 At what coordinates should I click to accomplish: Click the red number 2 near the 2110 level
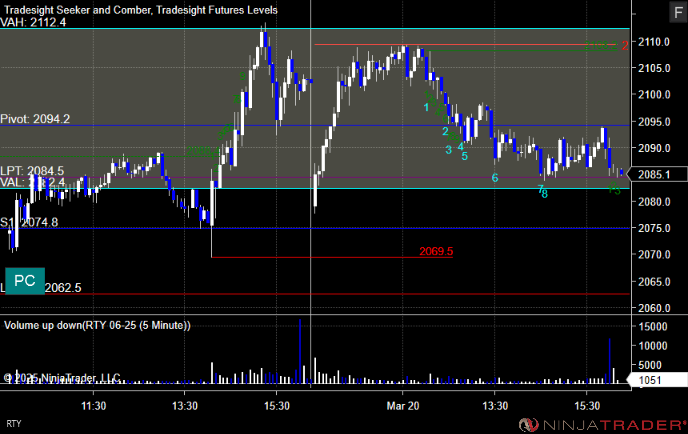[x=625, y=45]
